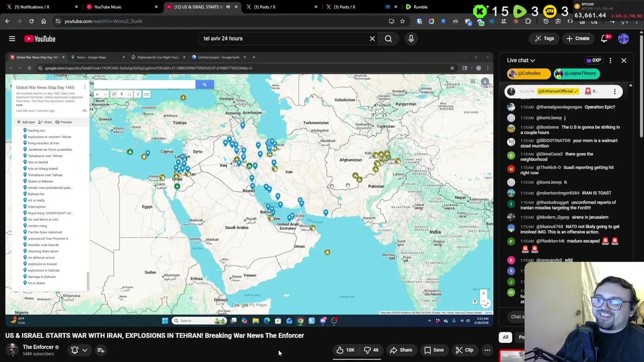Select 'hit in Holon' map layer item
The height and width of the screenshot is (362, 644).
click(x=36, y=283)
